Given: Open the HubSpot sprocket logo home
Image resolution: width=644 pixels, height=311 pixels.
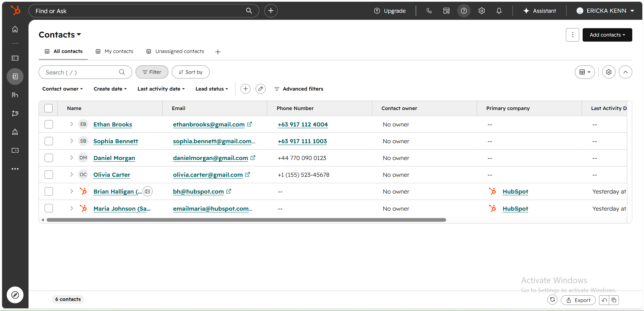Looking at the screenshot, I should (x=15, y=10).
